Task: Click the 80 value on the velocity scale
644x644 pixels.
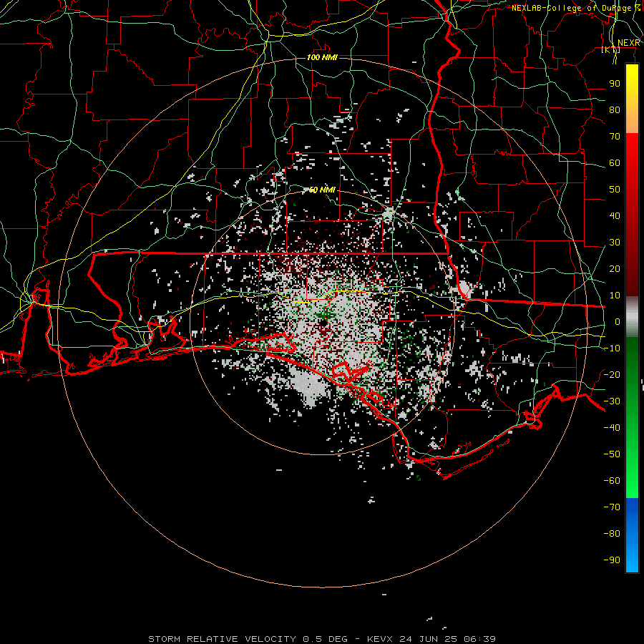Action: tap(615, 109)
